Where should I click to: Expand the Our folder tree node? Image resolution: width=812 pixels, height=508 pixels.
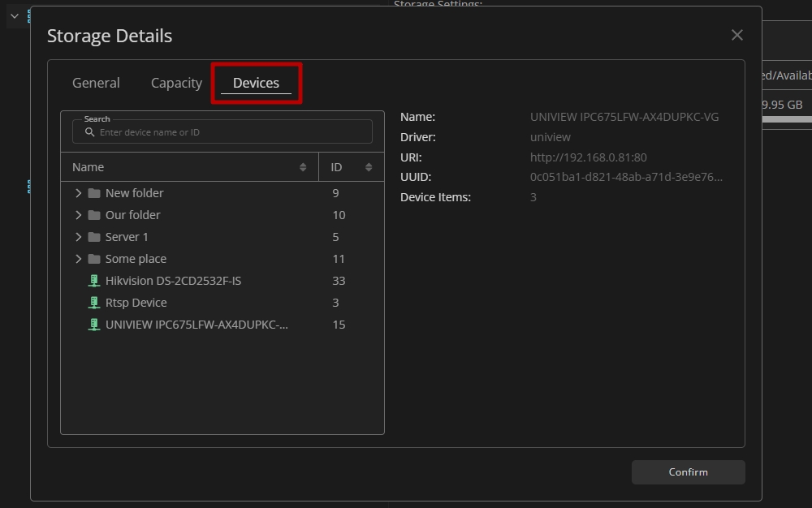tap(78, 215)
